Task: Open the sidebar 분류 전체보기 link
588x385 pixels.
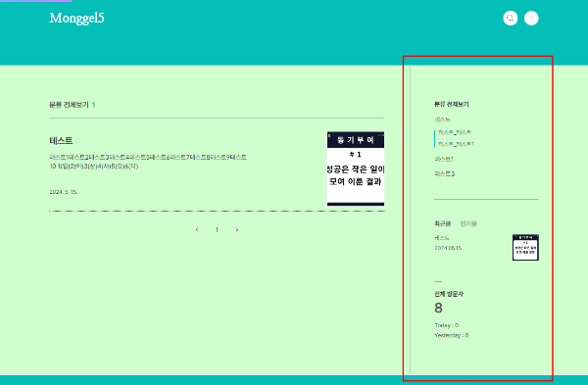Action: tap(452, 104)
